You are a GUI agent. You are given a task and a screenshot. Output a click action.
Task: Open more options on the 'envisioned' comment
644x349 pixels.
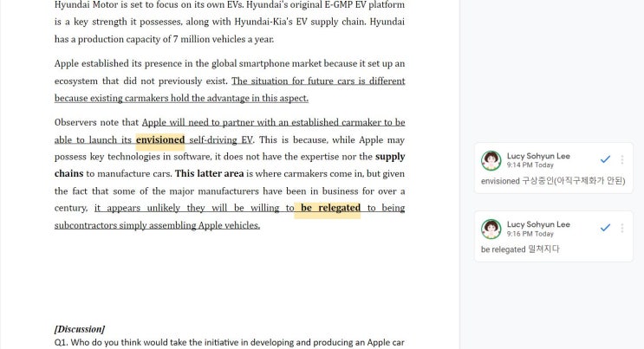622,159
